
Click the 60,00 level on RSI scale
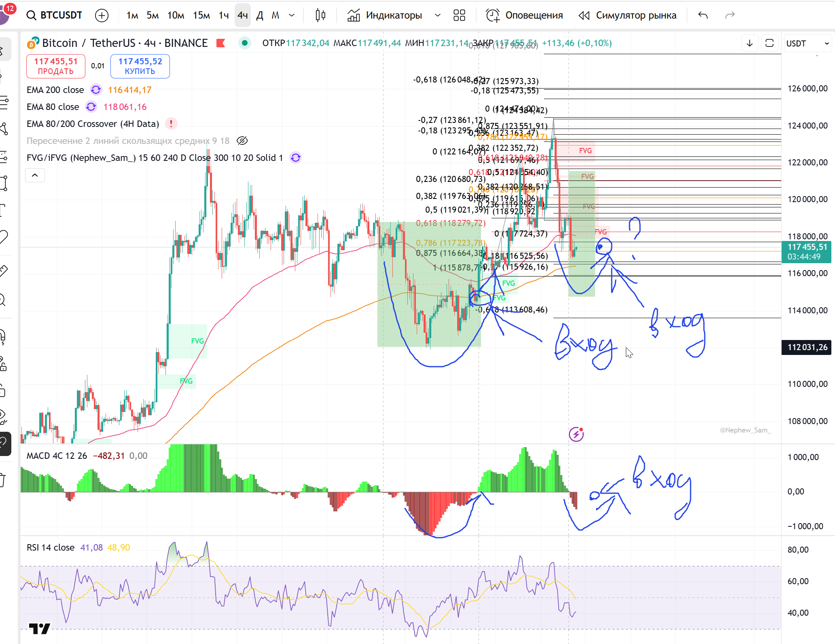[798, 581]
